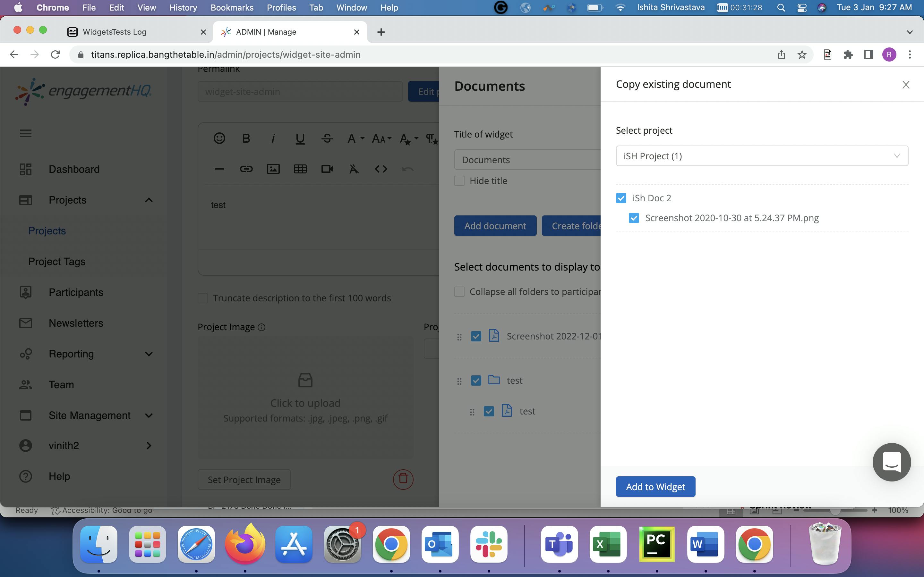
Task: Open the Projects menu item
Action: point(68,199)
